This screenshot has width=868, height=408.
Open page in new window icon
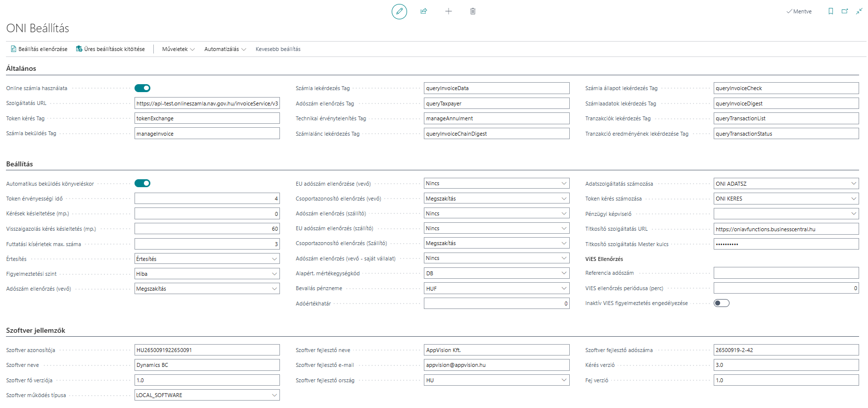(845, 11)
